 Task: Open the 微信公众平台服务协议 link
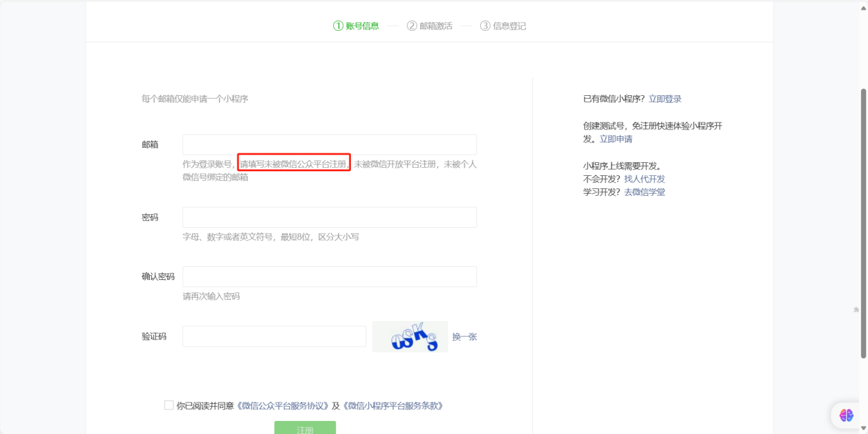pyautogui.click(x=283, y=406)
